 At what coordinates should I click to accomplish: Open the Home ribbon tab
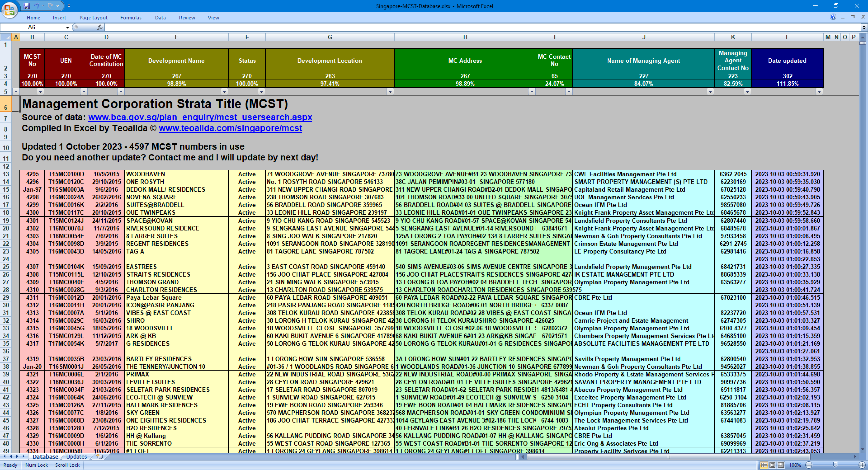coord(33,18)
